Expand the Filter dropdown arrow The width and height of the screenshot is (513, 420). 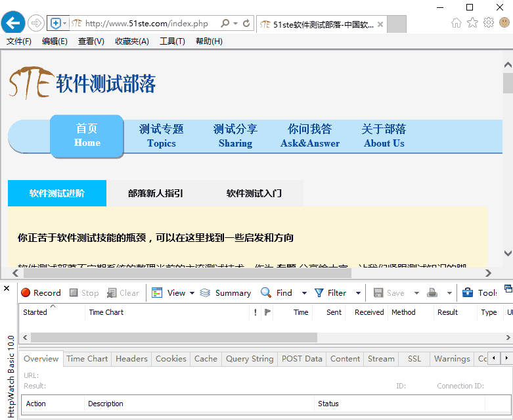coord(358,292)
